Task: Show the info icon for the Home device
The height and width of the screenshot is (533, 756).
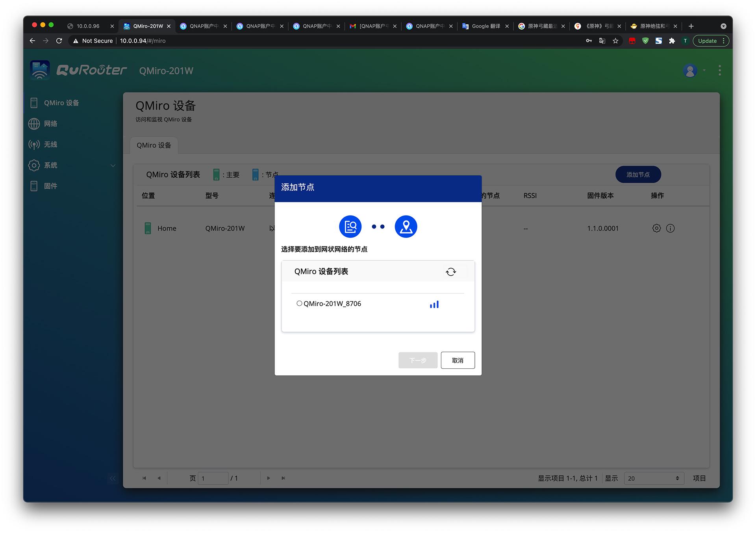Action: point(670,228)
